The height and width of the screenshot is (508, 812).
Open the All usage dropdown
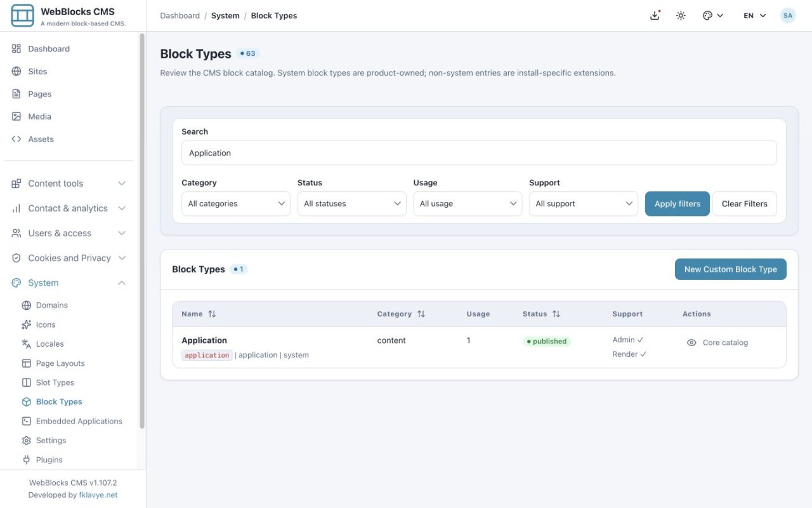(468, 204)
